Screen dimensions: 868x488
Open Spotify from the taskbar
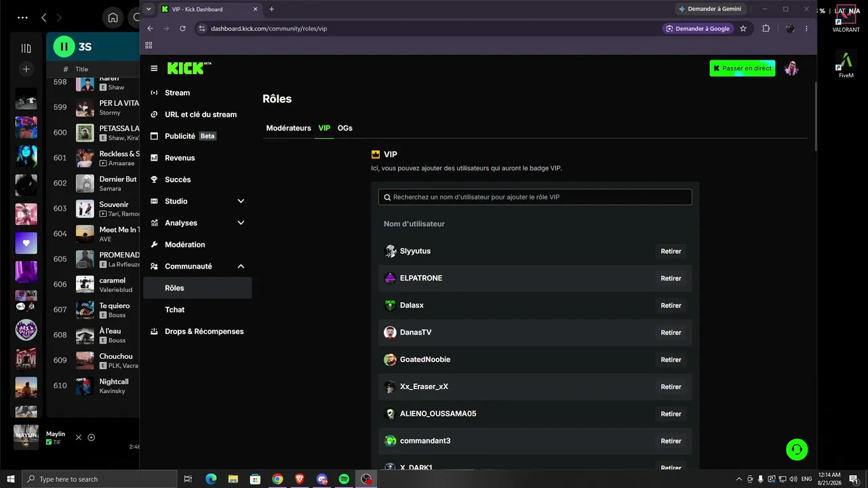[x=344, y=479]
